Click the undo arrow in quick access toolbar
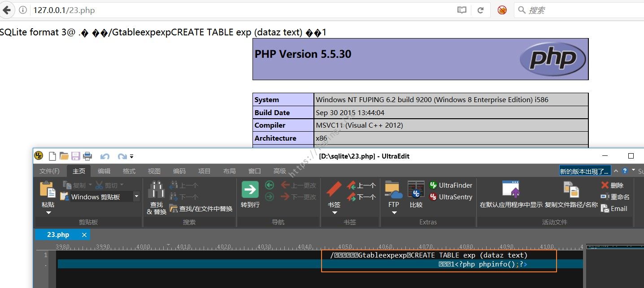This screenshot has height=288, width=644. coord(105,156)
